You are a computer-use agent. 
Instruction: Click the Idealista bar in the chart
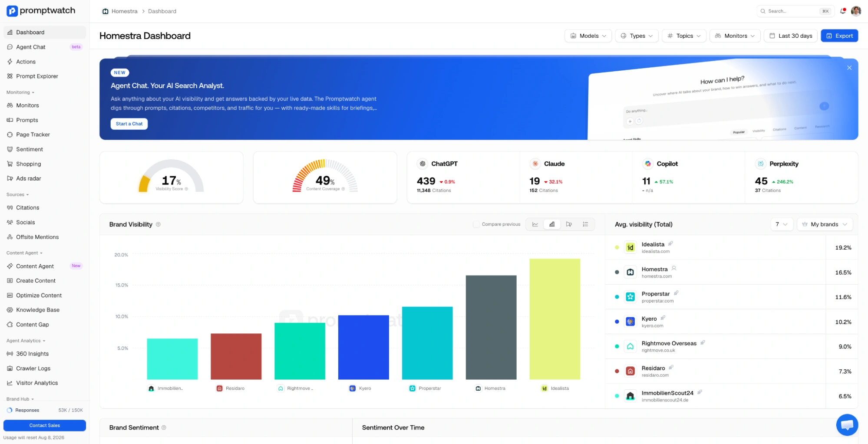(x=554, y=319)
